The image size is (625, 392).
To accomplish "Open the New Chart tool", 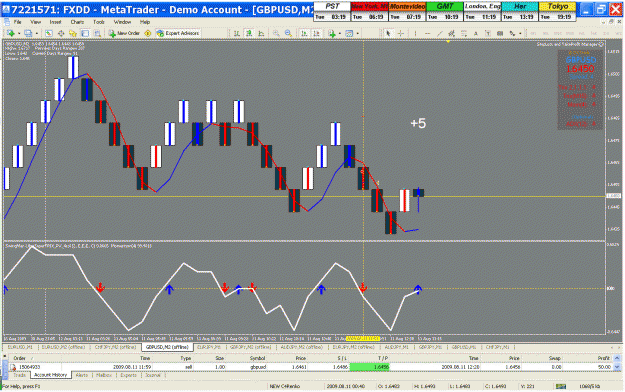I will pyautogui.click(x=10, y=33).
